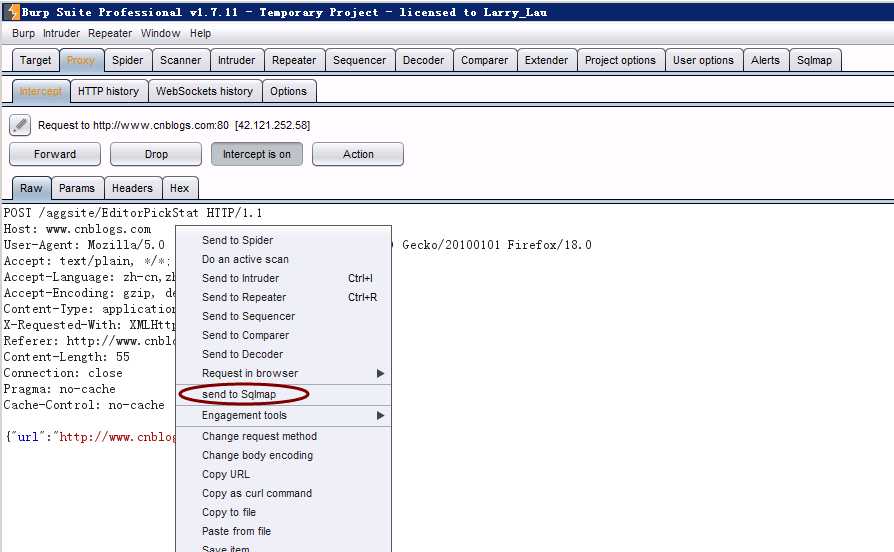Click the JSON "url" request body line
Screen dimensions: 894x552
click(90, 437)
